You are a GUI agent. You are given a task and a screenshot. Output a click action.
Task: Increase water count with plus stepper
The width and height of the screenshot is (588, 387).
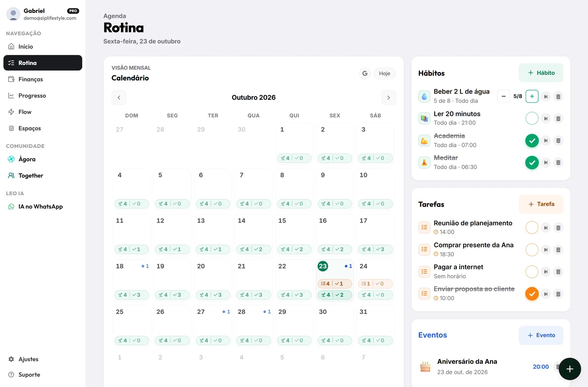pos(532,96)
